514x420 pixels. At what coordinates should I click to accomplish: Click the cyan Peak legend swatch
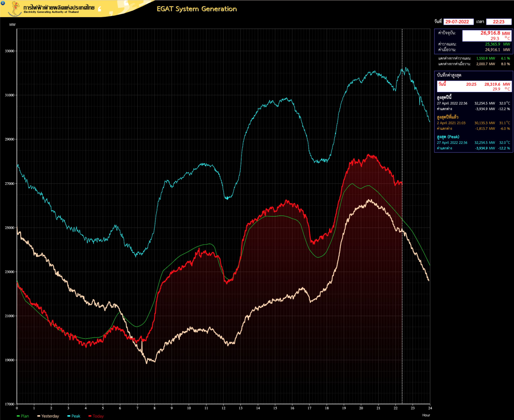tap(69, 416)
